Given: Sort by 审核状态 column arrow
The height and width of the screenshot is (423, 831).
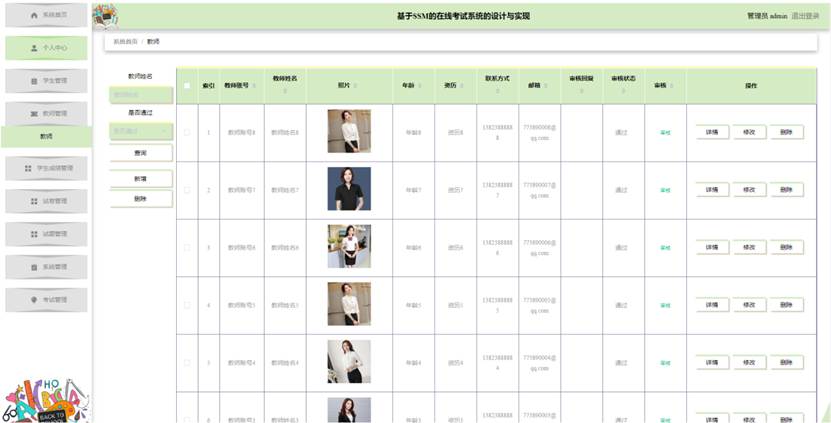Looking at the screenshot, I should pyautogui.click(x=623, y=92).
